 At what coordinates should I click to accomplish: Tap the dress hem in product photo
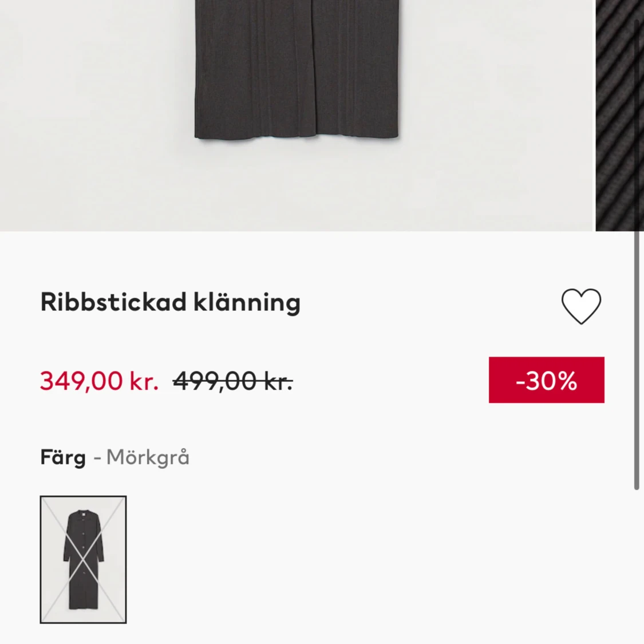pos(297,133)
